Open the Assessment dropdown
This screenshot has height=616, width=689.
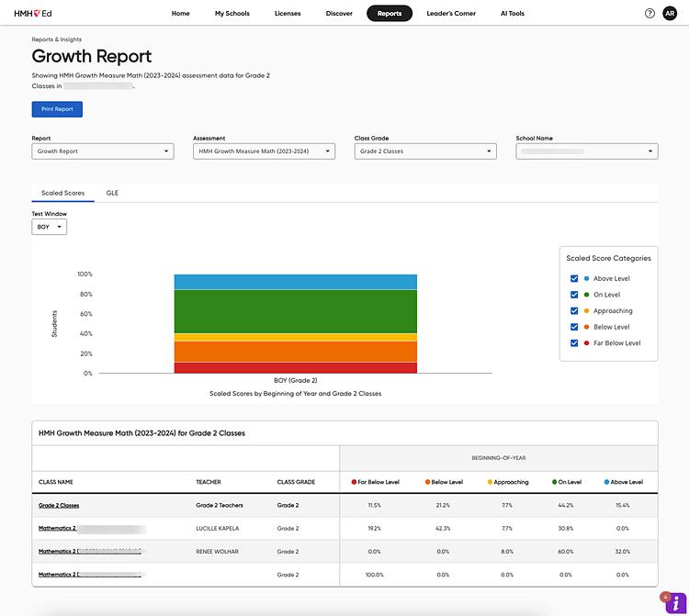pyautogui.click(x=264, y=151)
